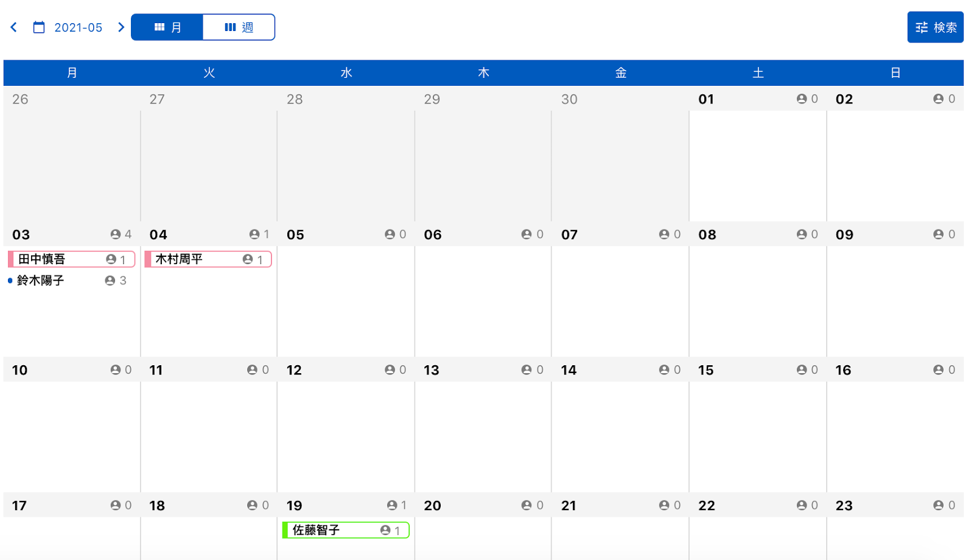Go to previous month with left chevron
This screenshot has width=974, height=560.
click(x=14, y=27)
